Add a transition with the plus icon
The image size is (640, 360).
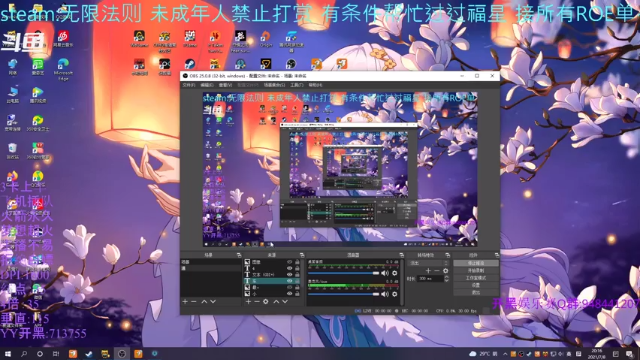pos(428,271)
